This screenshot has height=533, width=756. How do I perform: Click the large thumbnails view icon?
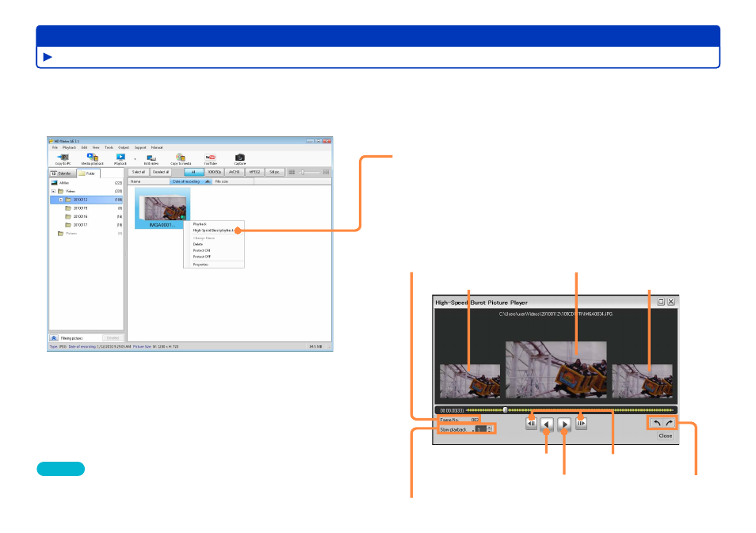point(326,172)
